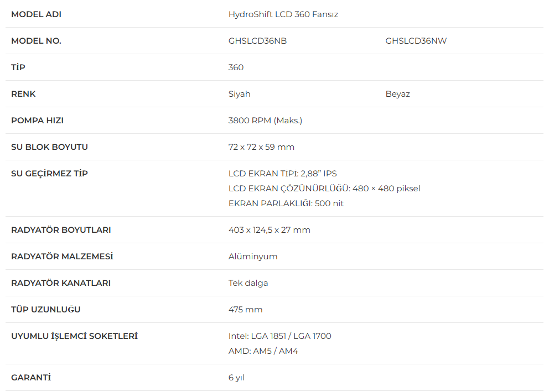
Task: Click the Tek dalga fin value
Action: point(248,283)
